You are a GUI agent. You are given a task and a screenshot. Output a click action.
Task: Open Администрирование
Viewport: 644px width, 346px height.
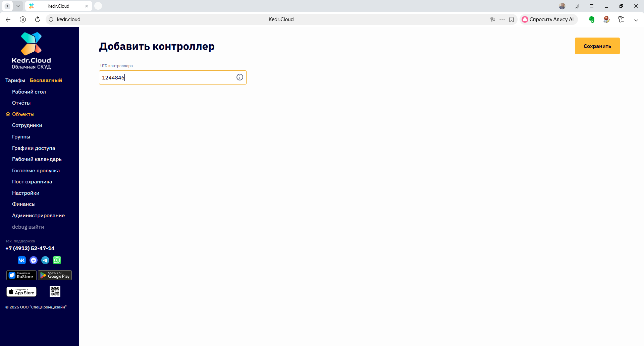click(x=39, y=216)
